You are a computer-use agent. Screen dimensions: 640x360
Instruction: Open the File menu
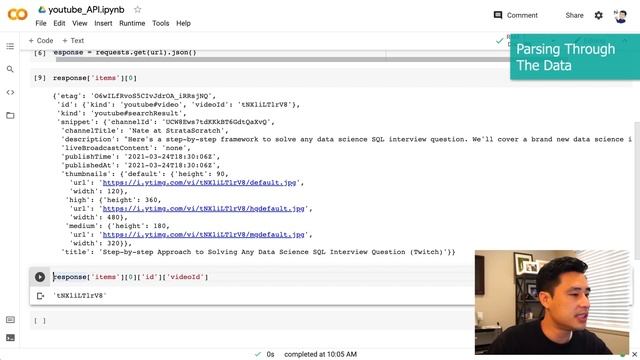[41, 23]
